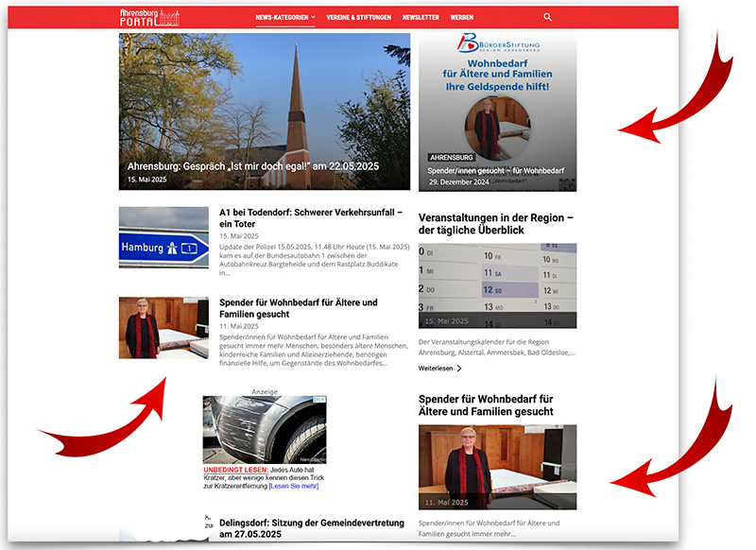Click the scratched car advertisement image
756x550 pixels.
265,430
